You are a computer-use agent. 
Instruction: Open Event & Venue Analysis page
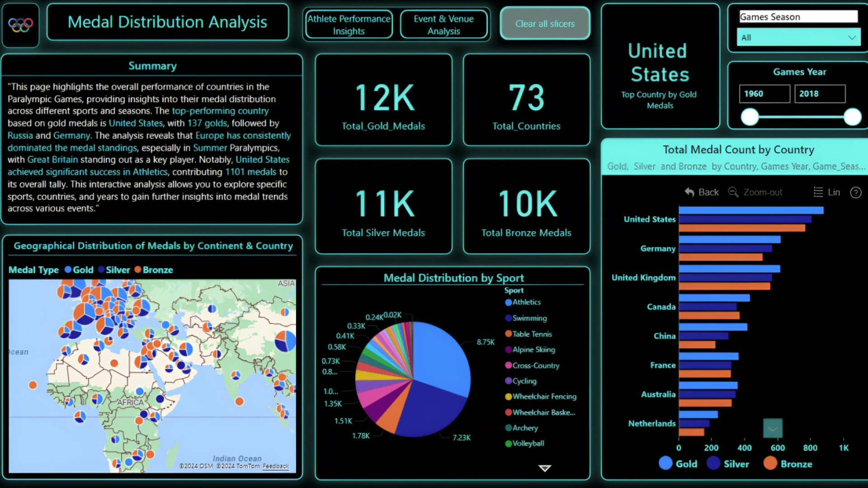tap(443, 24)
